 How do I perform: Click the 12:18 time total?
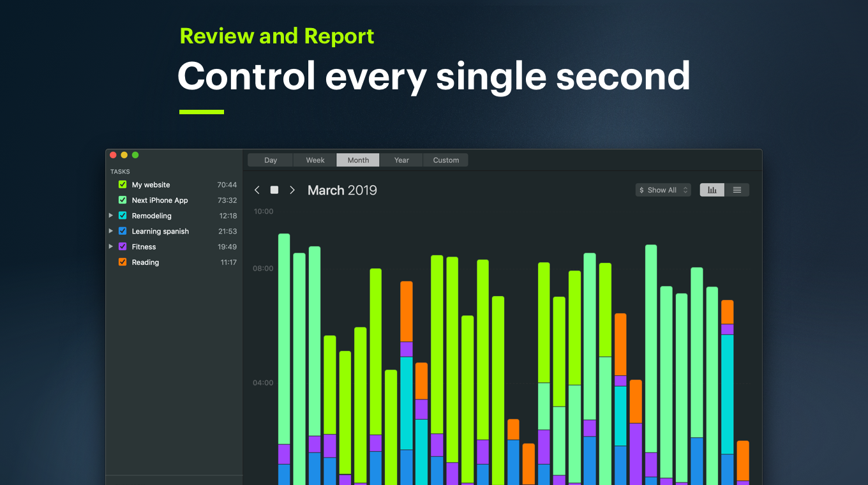(x=228, y=216)
